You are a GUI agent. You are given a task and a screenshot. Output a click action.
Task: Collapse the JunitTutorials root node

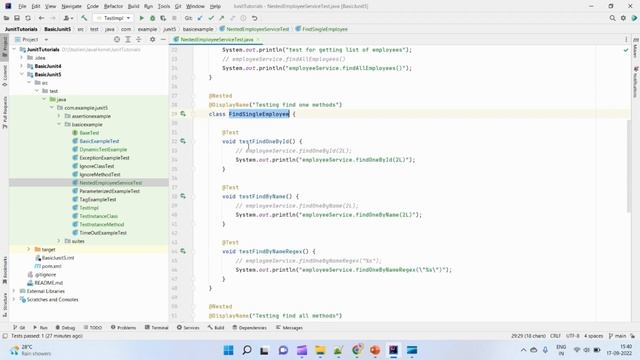(x=15, y=49)
